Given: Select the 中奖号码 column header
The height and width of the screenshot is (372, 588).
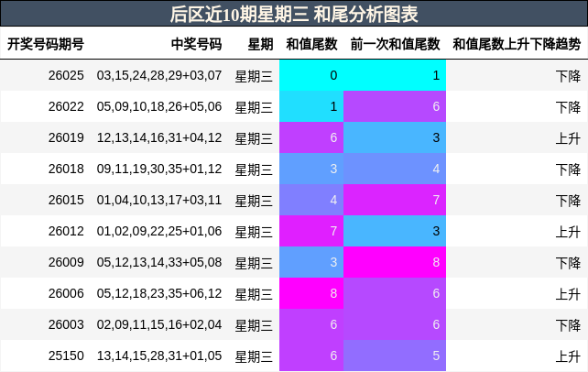Looking at the screenshot, I should pyautogui.click(x=197, y=44).
